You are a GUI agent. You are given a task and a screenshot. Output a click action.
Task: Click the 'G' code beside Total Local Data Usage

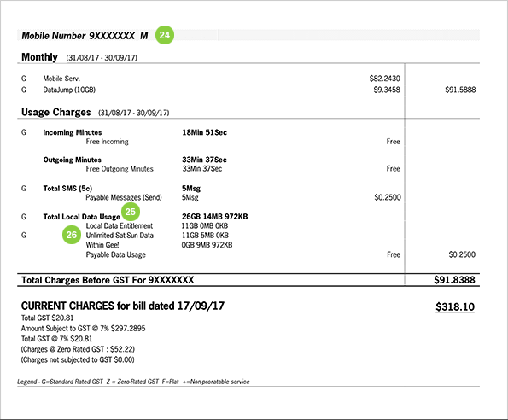24,217
